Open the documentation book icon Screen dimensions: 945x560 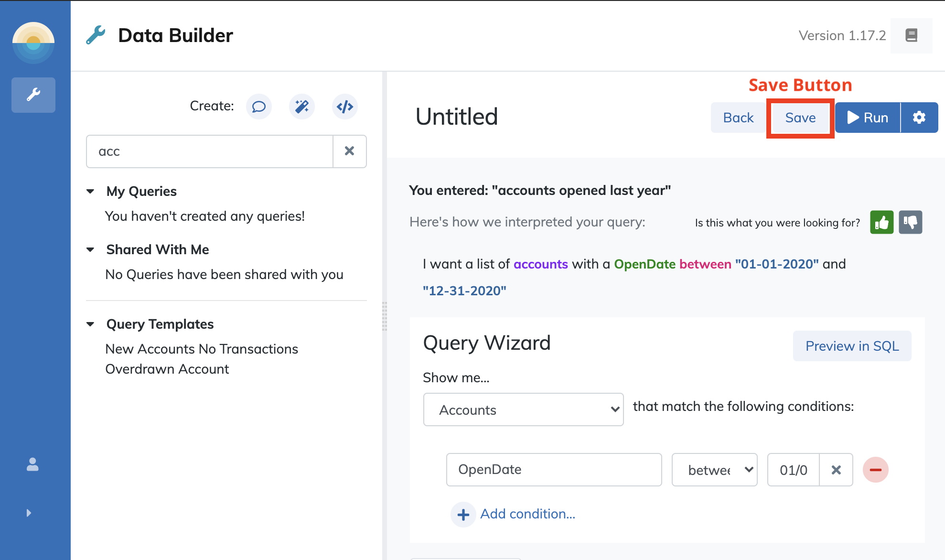pos(912,35)
